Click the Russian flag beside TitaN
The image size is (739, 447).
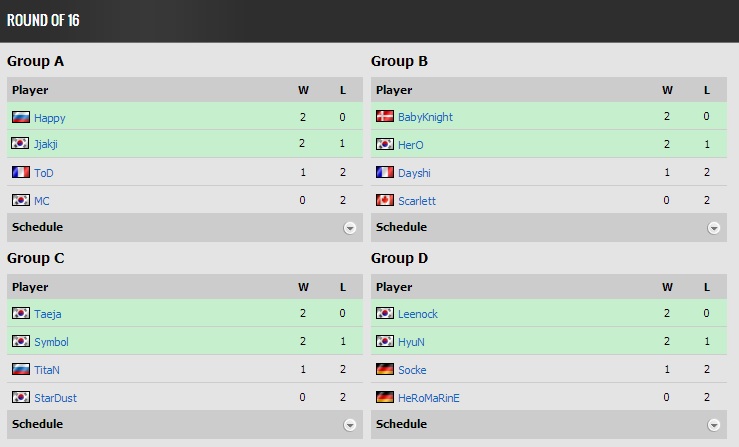click(21, 369)
